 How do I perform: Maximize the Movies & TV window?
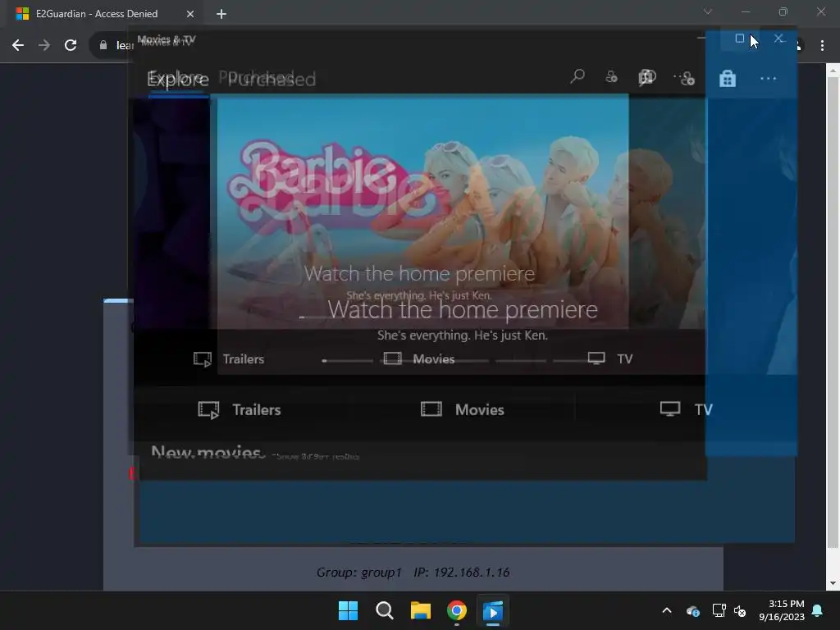pyautogui.click(x=739, y=39)
